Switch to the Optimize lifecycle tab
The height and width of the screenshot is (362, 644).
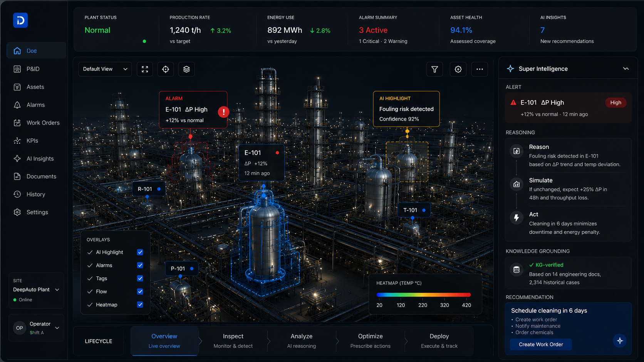tap(370, 341)
